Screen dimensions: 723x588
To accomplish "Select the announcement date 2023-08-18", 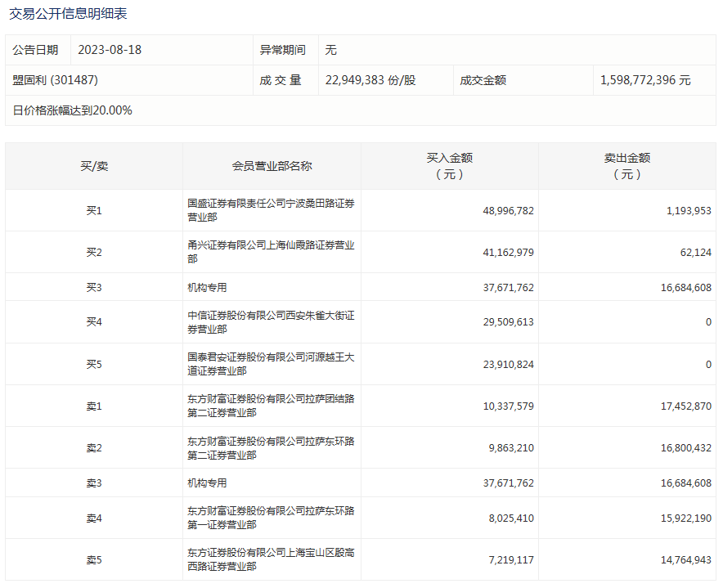I will click(110, 50).
